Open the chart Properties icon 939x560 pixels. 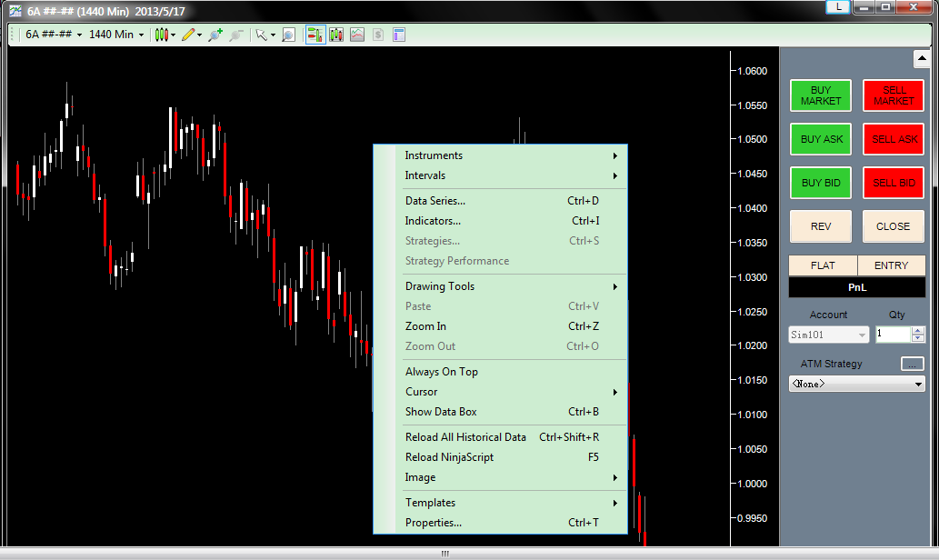point(399,35)
